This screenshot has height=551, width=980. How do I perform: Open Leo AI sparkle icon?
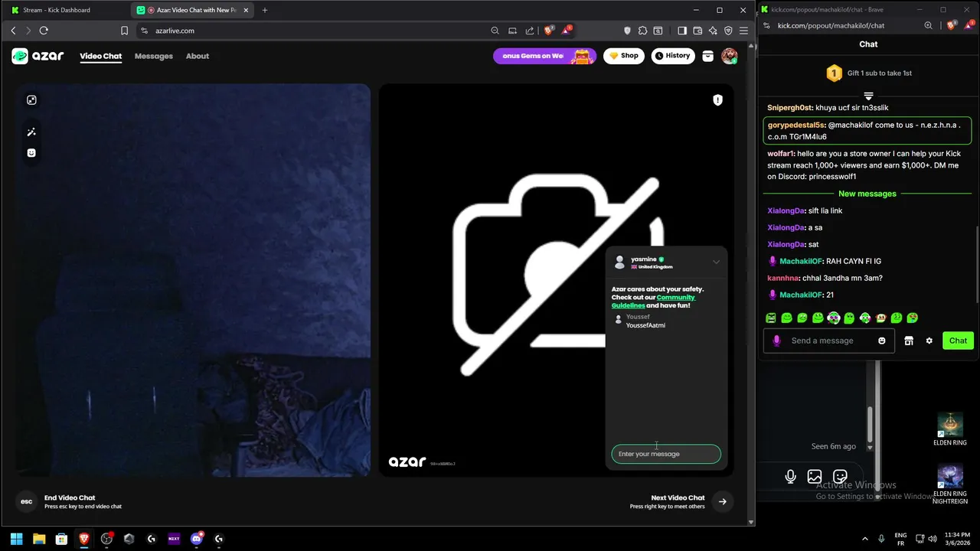click(x=713, y=31)
